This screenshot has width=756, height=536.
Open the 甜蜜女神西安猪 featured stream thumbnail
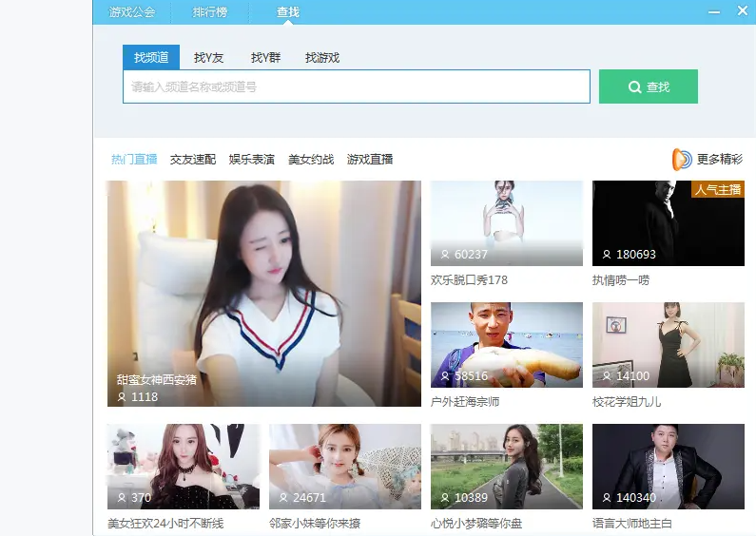[263, 294]
